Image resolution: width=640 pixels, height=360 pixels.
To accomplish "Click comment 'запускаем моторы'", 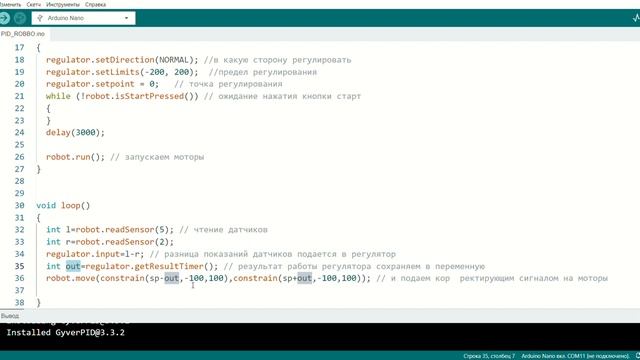I will [164, 157].
